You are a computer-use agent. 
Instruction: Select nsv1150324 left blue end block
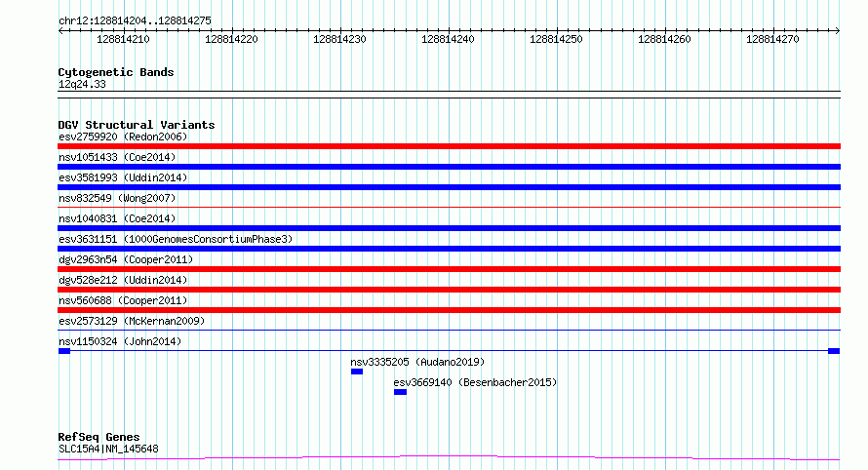pyautogui.click(x=64, y=351)
